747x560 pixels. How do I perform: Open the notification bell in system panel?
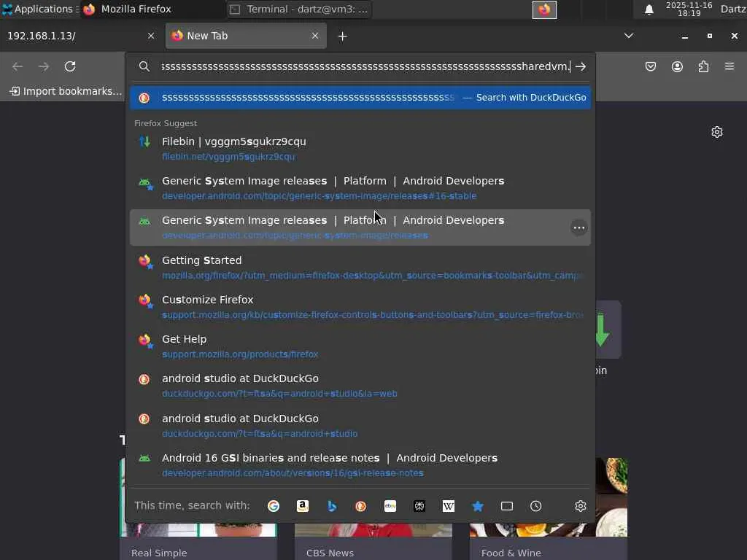[649, 9]
